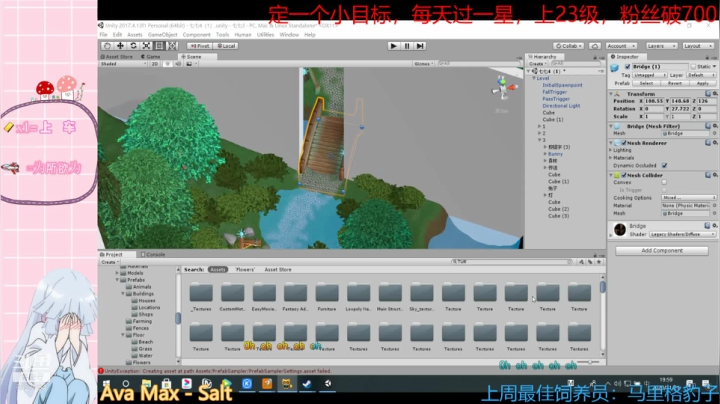Toggle Bridge (1) active checkbox
The height and width of the screenshot is (404, 720).
pos(628,67)
